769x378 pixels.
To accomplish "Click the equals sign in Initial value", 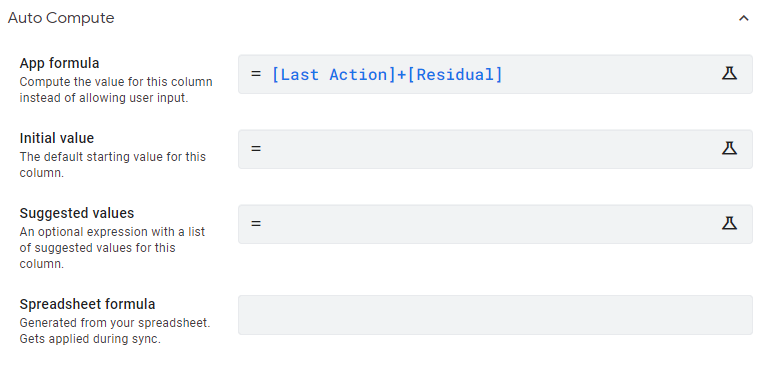I will click(256, 148).
